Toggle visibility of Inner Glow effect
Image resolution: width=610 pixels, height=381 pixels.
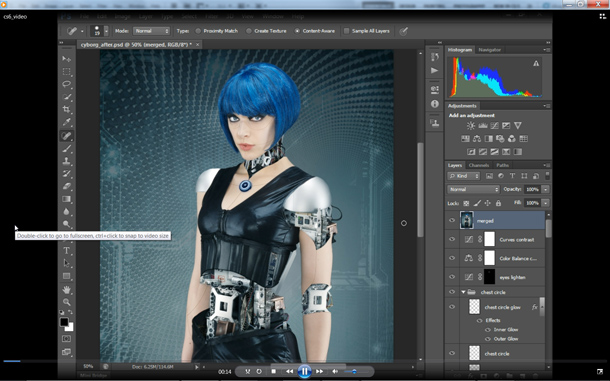487,330
